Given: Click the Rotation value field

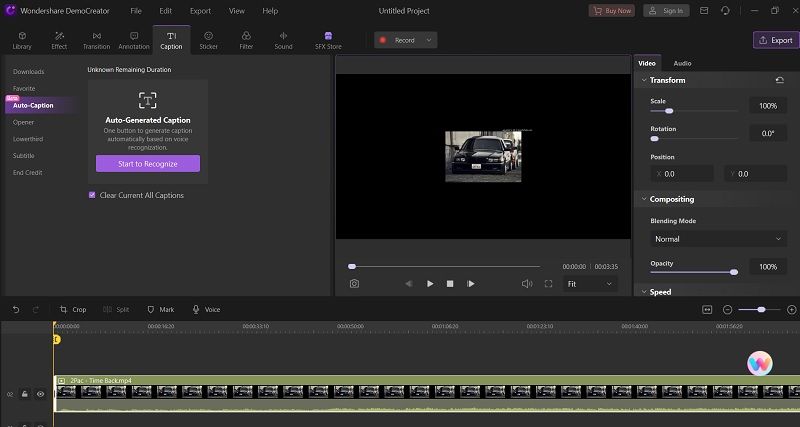Looking at the screenshot, I should click(768, 134).
